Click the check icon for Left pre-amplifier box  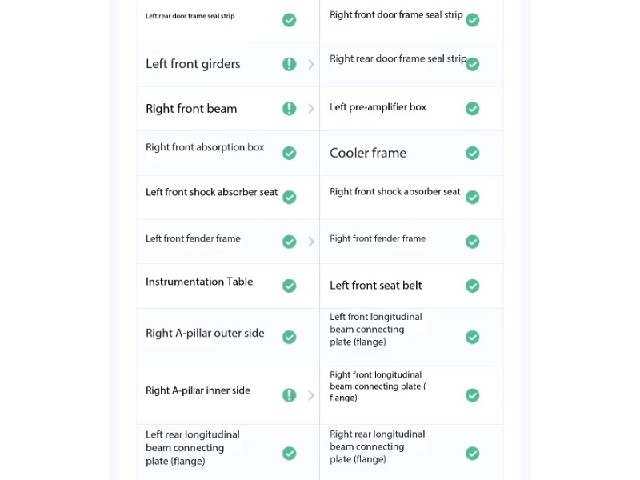pyautogui.click(x=472, y=109)
